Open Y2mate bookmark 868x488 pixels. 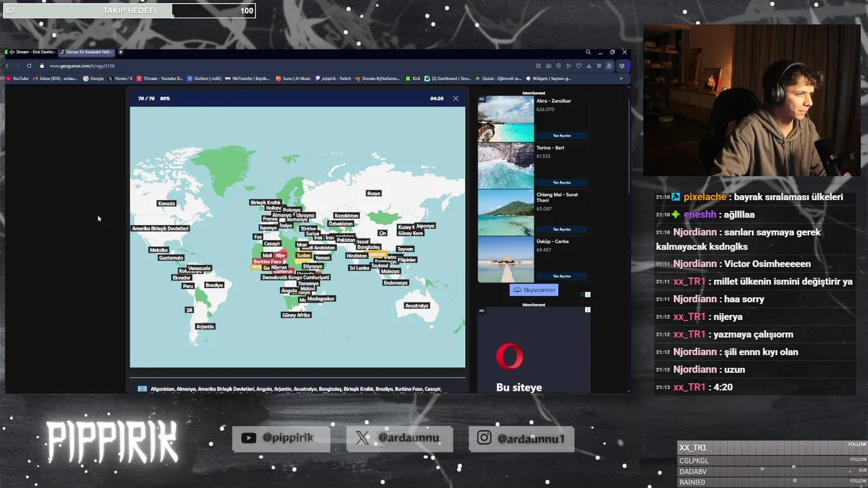159,79
